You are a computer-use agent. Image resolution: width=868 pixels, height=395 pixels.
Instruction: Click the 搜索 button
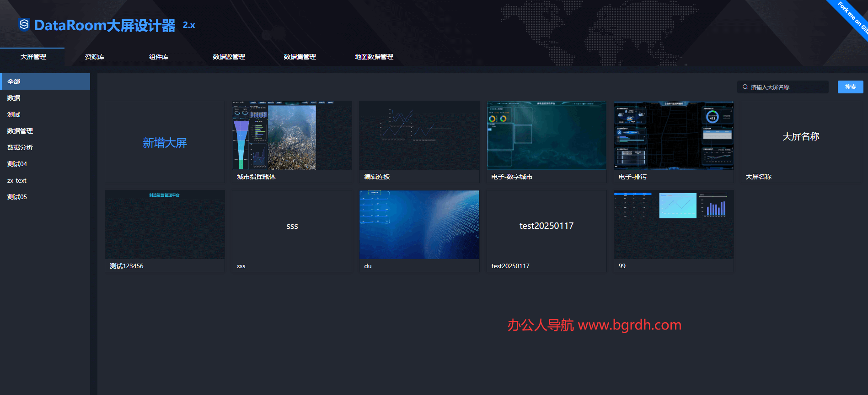pyautogui.click(x=850, y=87)
